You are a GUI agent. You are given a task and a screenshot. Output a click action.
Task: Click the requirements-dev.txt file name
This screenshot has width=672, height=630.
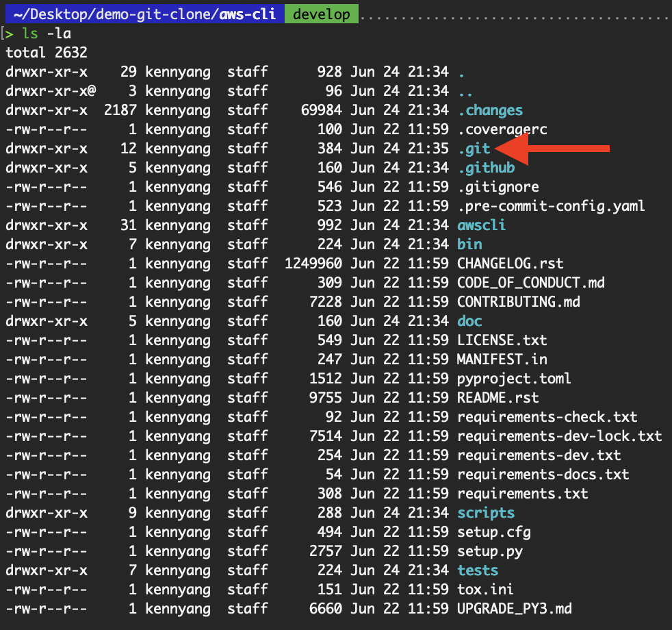point(539,455)
